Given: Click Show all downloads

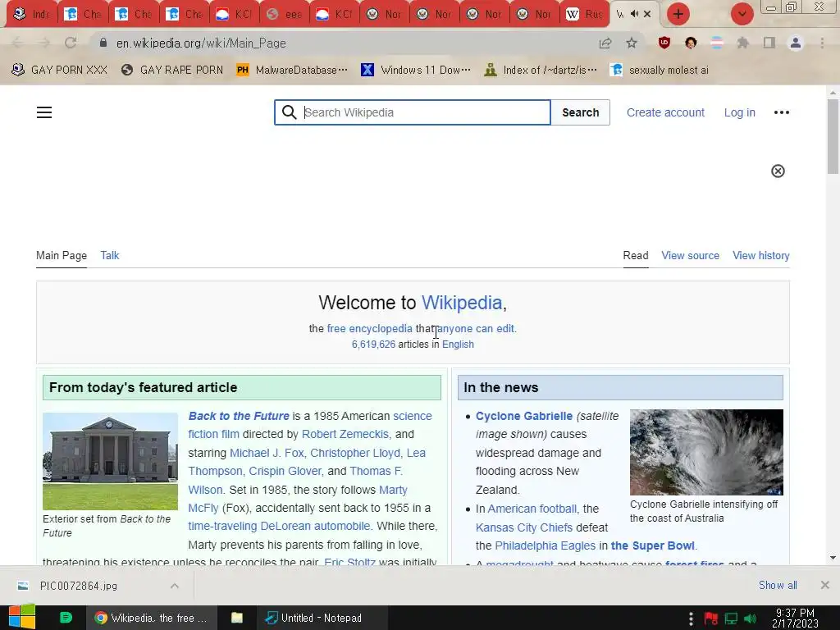Looking at the screenshot, I should click(778, 585).
